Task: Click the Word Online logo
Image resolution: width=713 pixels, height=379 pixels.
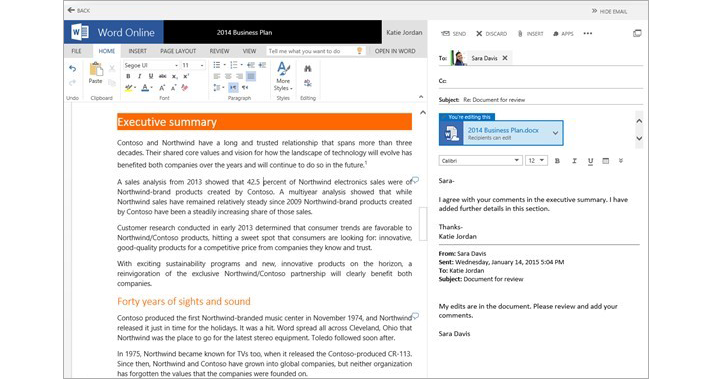Action: coord(113,32)
